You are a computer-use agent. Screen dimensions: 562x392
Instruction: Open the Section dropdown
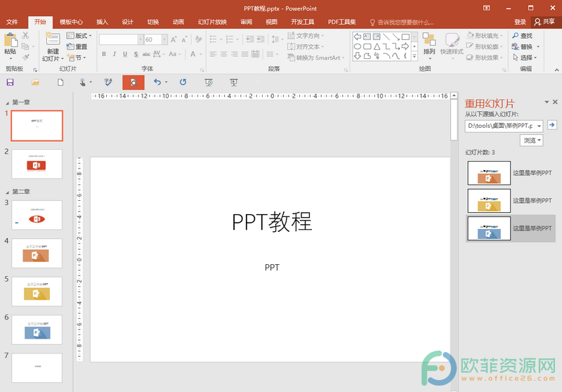click(x=77, y=58)
